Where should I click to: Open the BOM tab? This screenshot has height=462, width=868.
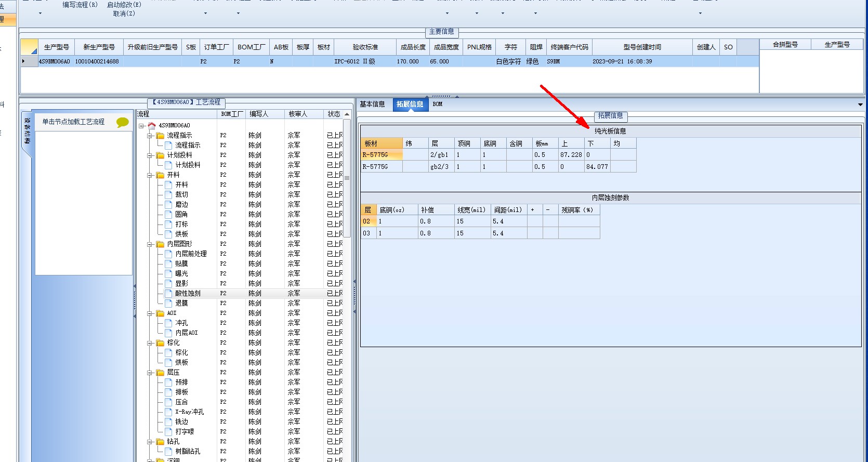point(438,104)
